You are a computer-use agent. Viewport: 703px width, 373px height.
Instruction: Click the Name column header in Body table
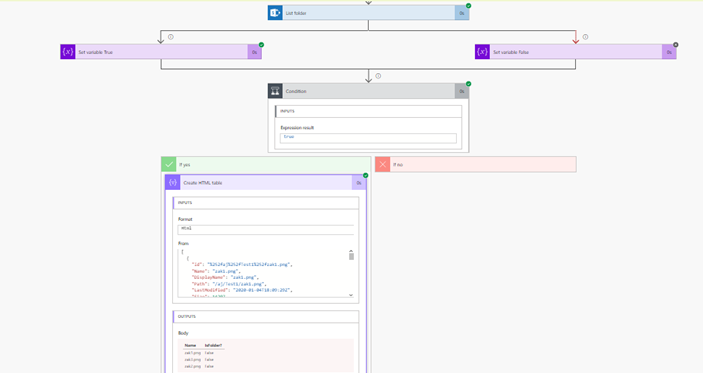pyautogui.click(x=191, y=346)
